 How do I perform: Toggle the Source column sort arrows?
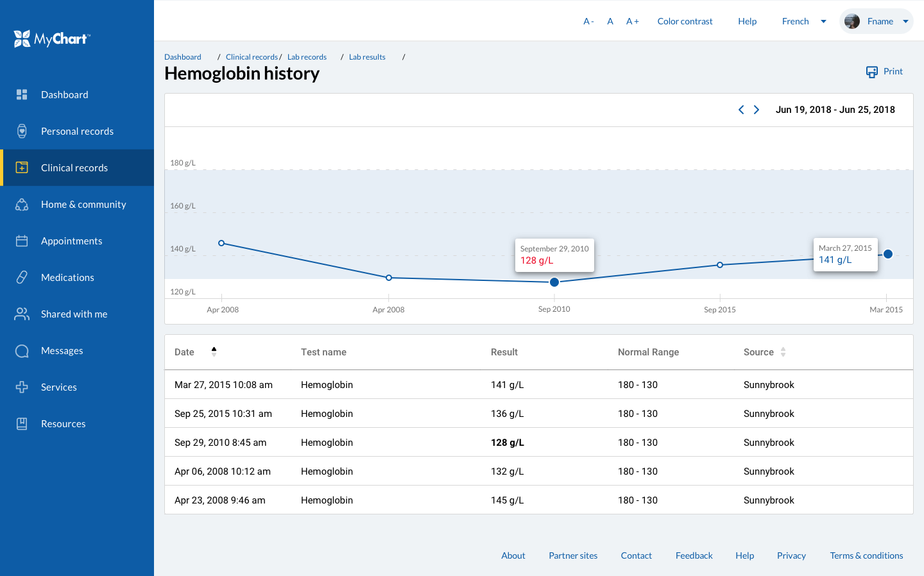point(783,352)
